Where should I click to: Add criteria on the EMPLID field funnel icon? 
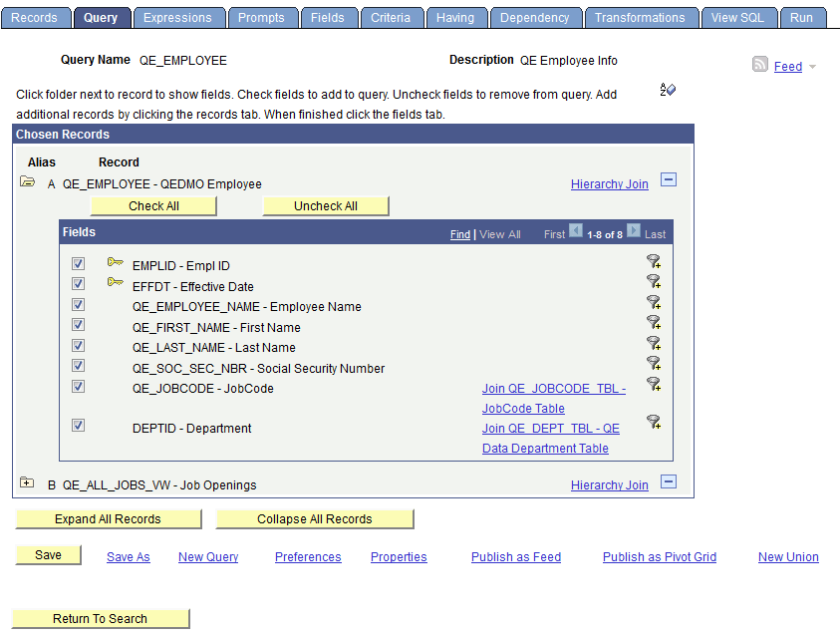point(654,262)
